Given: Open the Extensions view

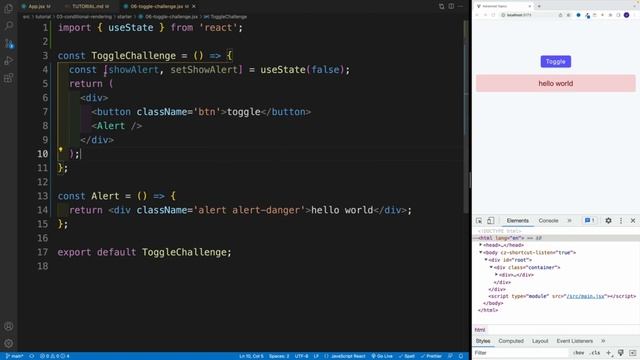Looking at the screenshot, I should (x=9, y=78).
